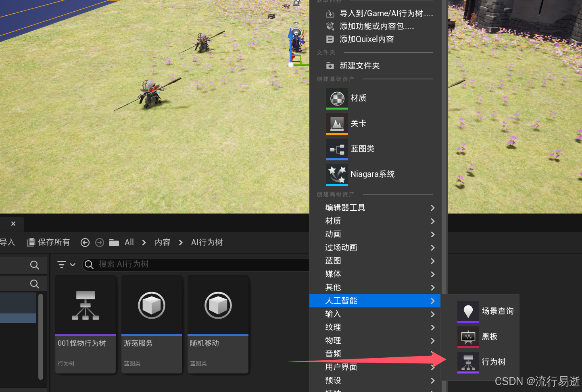Click the 黑板 label in submenu
This screenshot has height=392, width=582.
(x=490, y=337)
